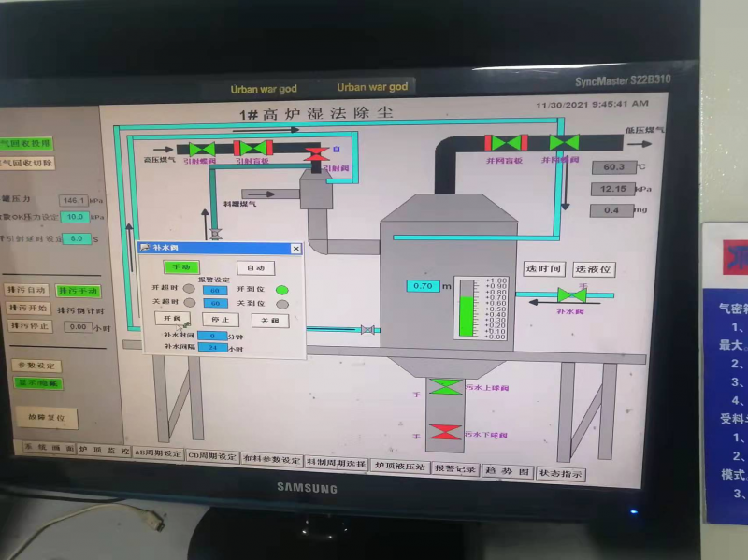Select the red 引射阀 valve symbol
Image resolution: width=748 pixels, height=560 pixels.
[x=318, y=155]
